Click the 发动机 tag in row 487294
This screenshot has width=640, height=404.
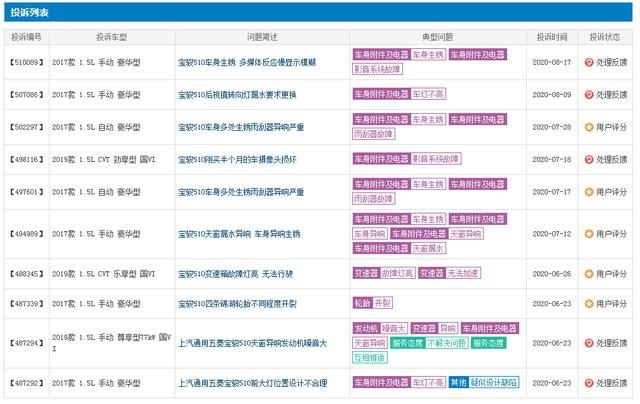[367, 328]
